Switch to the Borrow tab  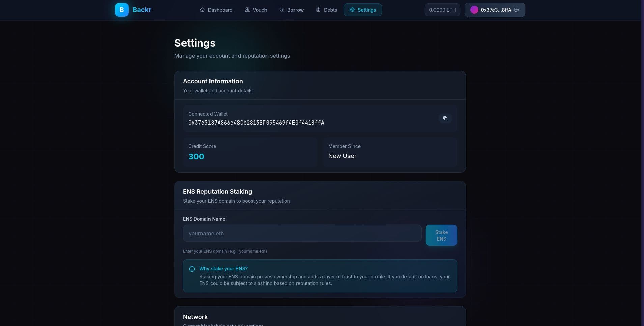(295, 10)
